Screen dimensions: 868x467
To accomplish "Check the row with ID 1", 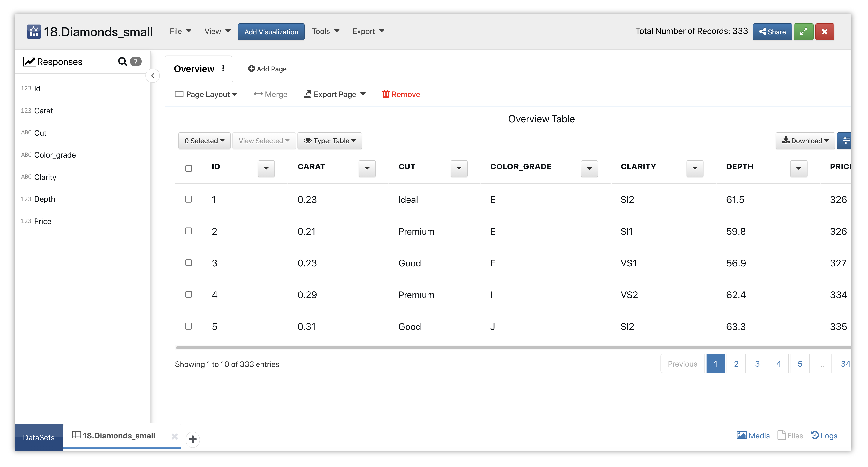I will pos(189,199).
